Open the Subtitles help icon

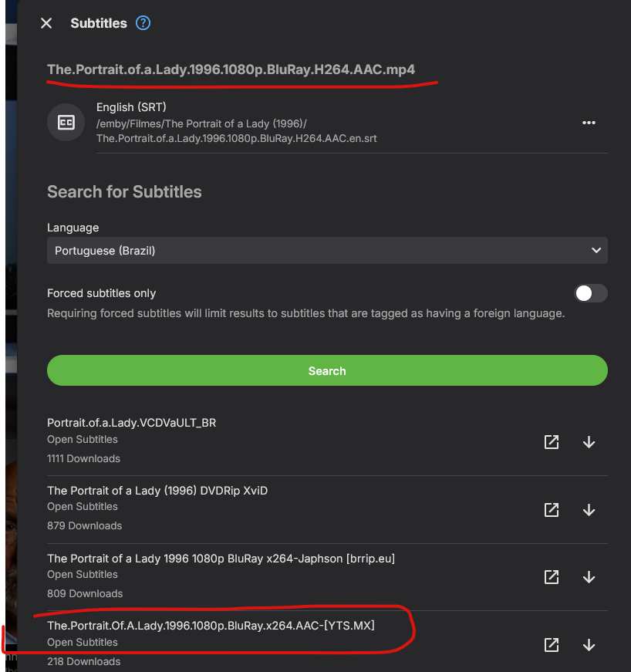(143, 23)
